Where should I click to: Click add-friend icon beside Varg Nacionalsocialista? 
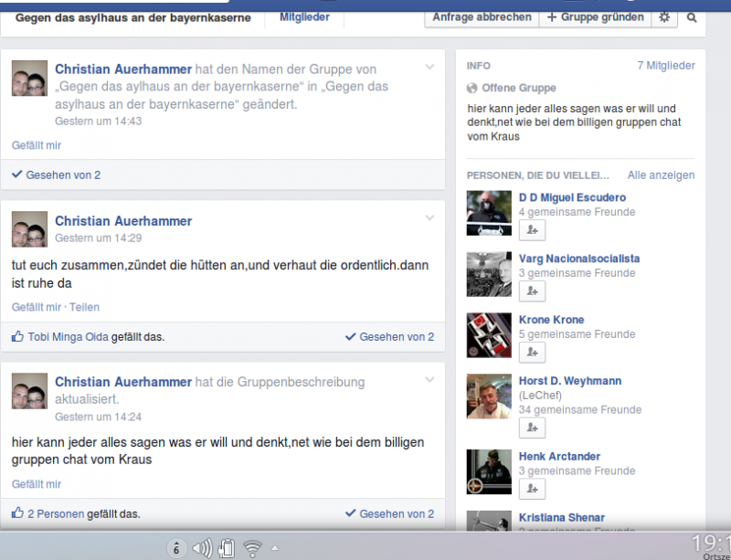pyautogui.click(x=532, y=291)
